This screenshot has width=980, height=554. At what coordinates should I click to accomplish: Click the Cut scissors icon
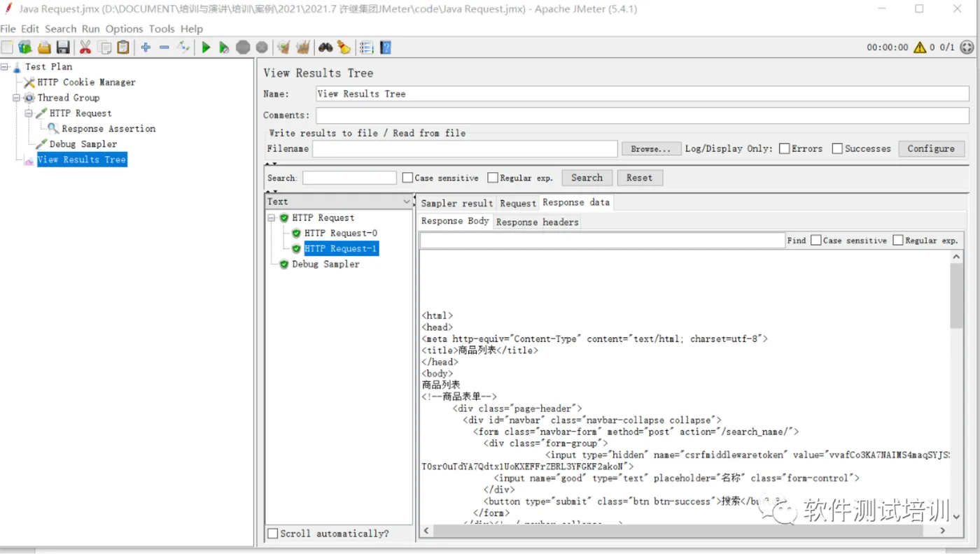coord(85,48)
